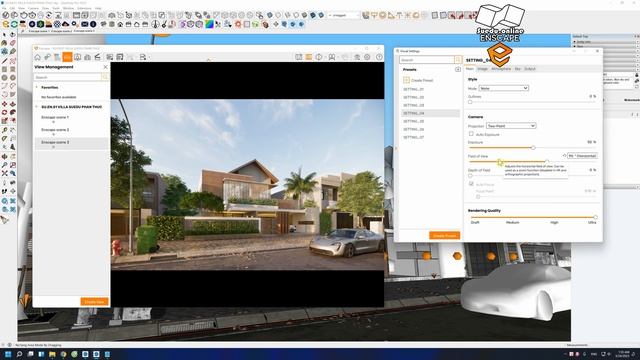The width and height of the screenshot is (640, 360).
Task: Click the map icon in Enscape right toolbar
Action: tap(299, 57)
